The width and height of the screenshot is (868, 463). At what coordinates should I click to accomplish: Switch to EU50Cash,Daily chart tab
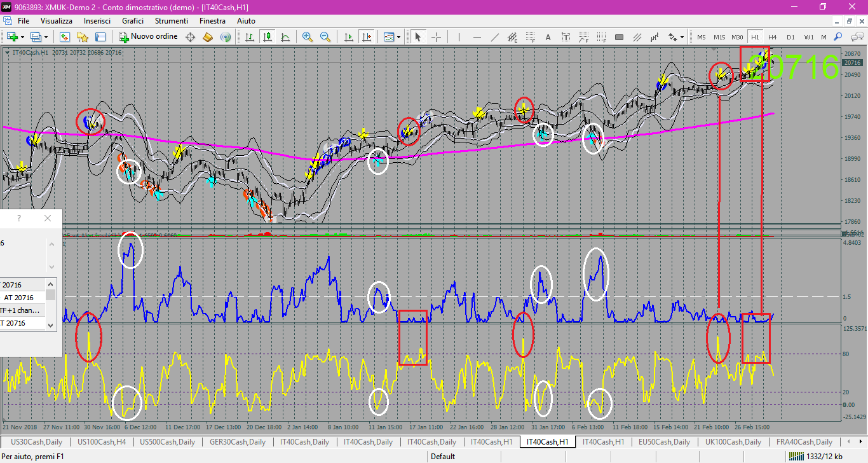click(x=664, y=442)
